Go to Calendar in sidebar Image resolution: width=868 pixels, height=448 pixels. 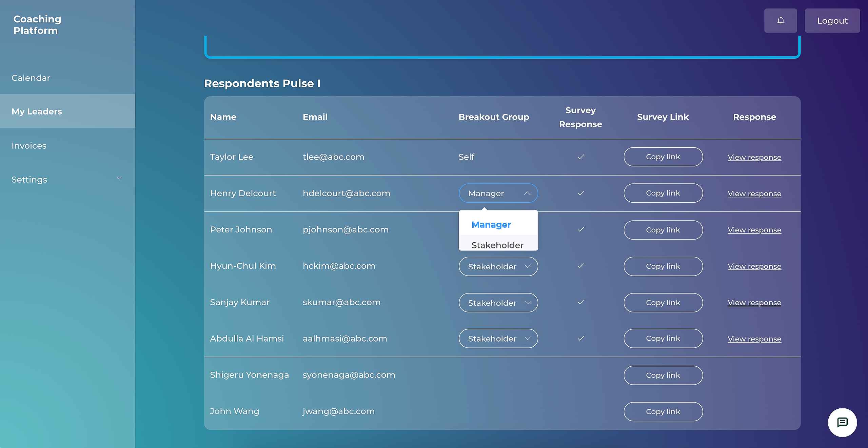(31, 78)
